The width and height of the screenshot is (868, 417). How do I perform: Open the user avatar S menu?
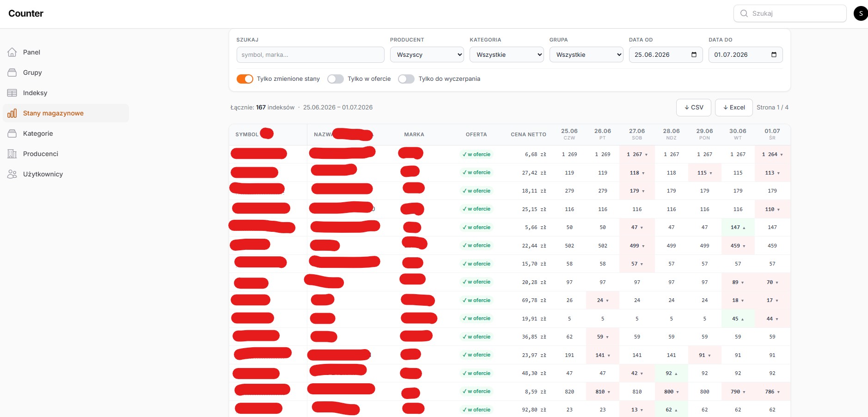[x=861, y=13]
